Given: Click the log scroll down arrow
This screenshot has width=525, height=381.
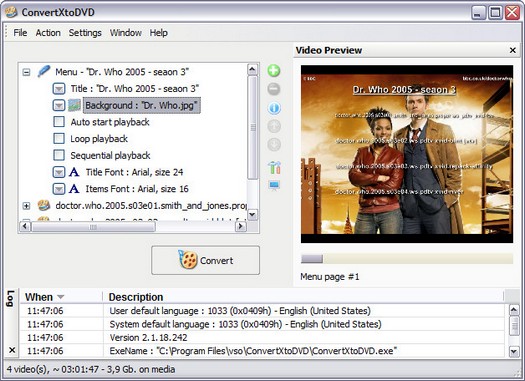Looking at the screenshot, I should click(514, 351).
